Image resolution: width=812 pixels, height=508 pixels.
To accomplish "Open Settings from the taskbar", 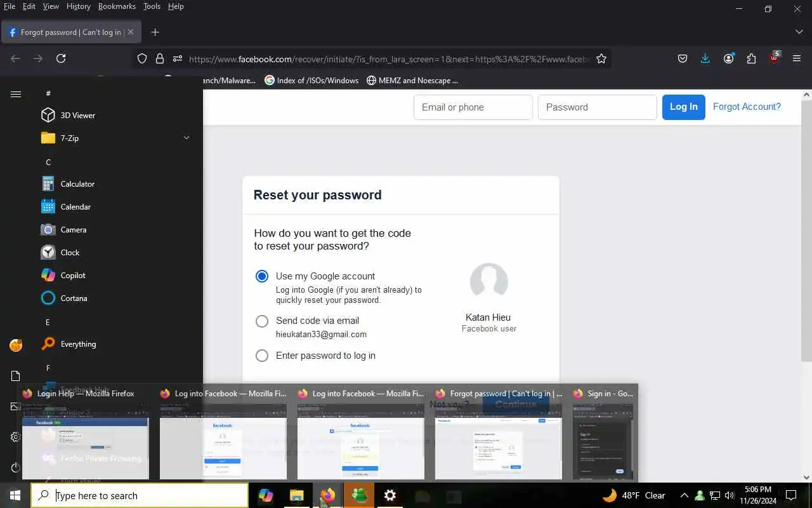I will coord(390,495).
